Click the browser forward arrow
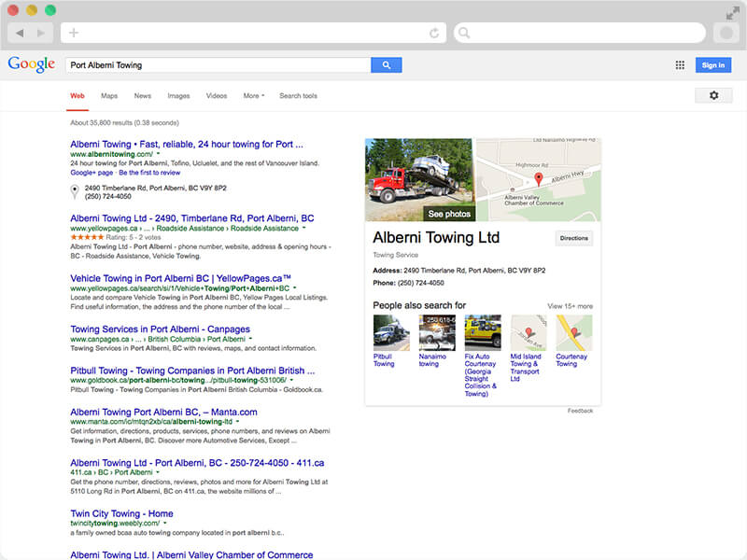This screenshot has width=747, height=560. 41,33
